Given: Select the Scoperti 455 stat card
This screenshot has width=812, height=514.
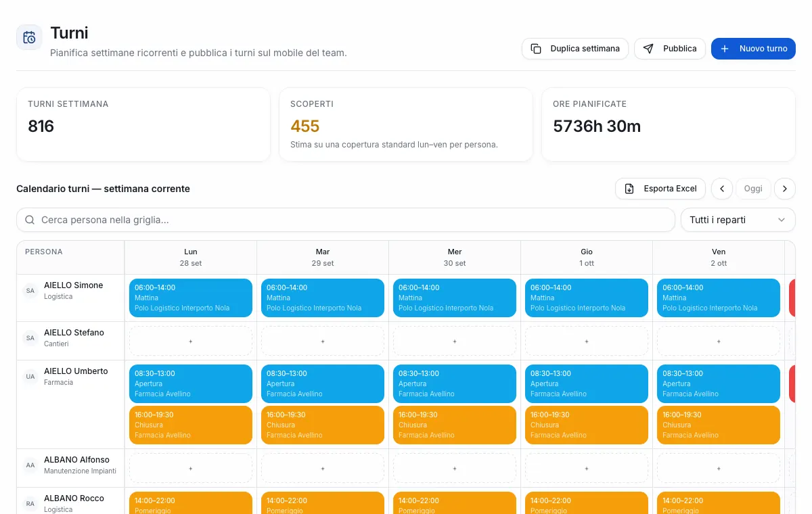Looking at the screenshot, I should point(406,124).
